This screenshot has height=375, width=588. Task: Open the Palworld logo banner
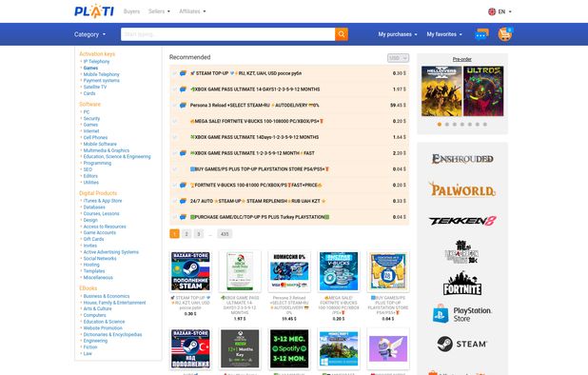pyautogui.click(x=462, y=189)
